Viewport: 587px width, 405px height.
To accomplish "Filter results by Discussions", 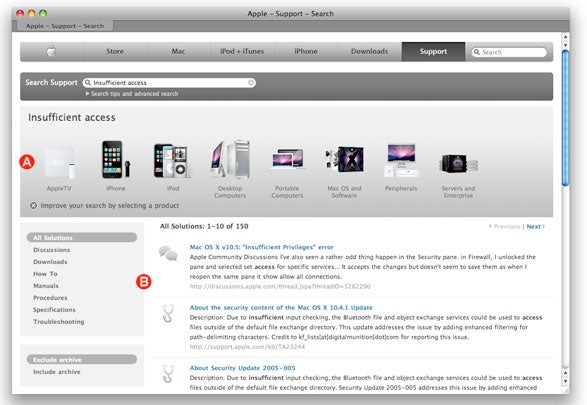I will pos(52,250).
